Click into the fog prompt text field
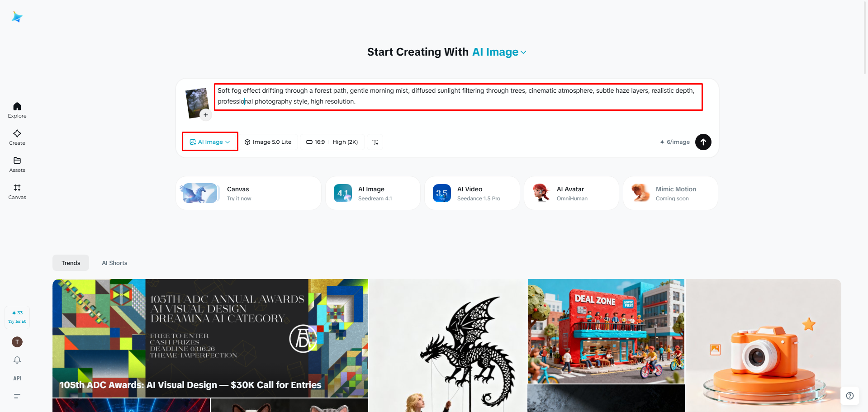 458,96
